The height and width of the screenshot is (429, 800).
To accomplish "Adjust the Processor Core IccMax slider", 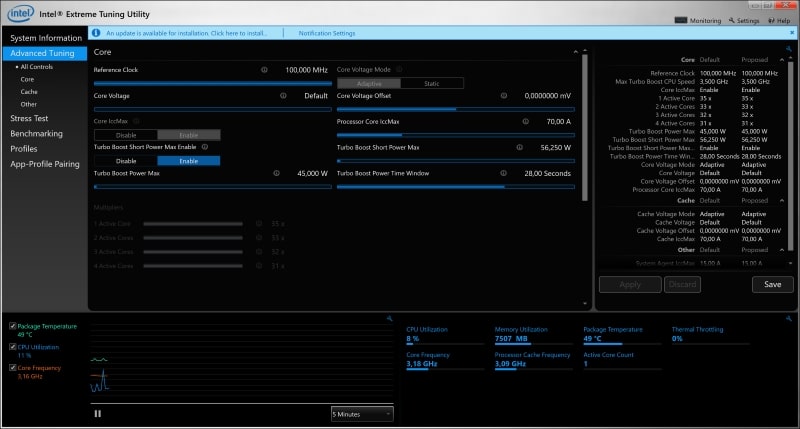I will point(456,135).
